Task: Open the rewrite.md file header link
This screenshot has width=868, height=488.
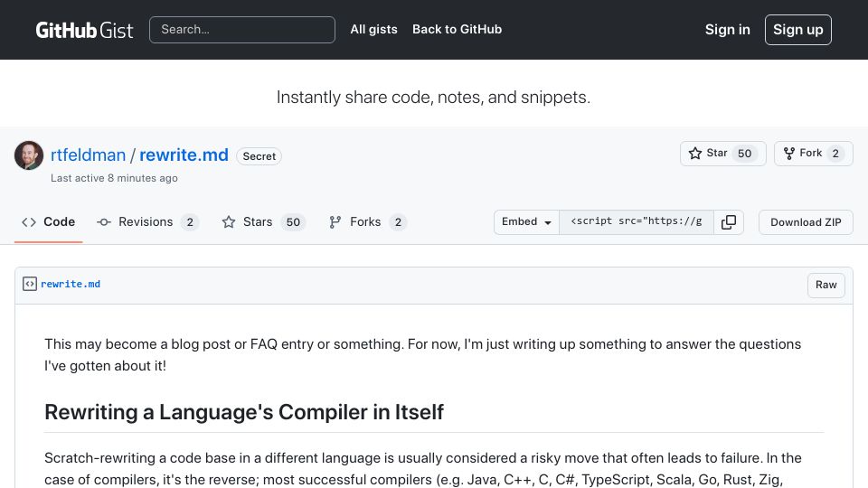Action: (x=71, y=284)
